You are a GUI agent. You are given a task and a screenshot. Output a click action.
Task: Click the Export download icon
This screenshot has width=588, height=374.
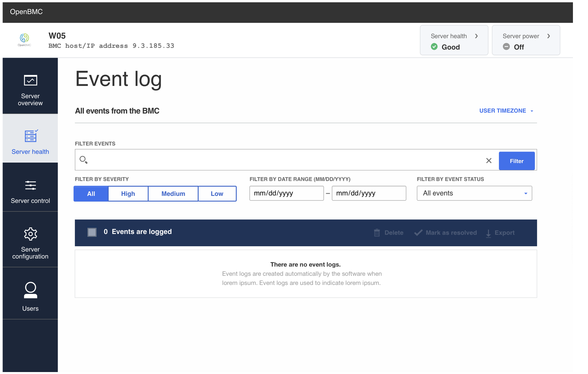(x=488, y=233)
